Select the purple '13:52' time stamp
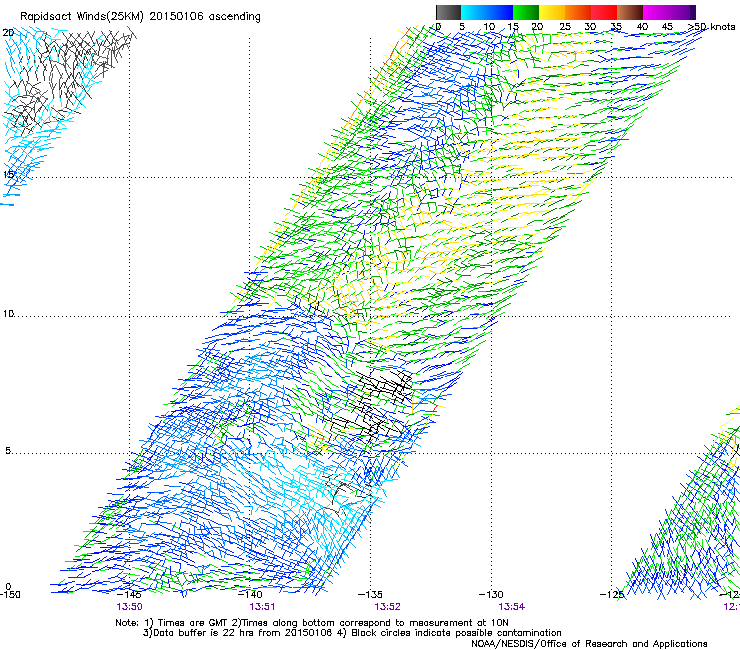The width and height of the screenshot is (740, 650). pos(387,607)
